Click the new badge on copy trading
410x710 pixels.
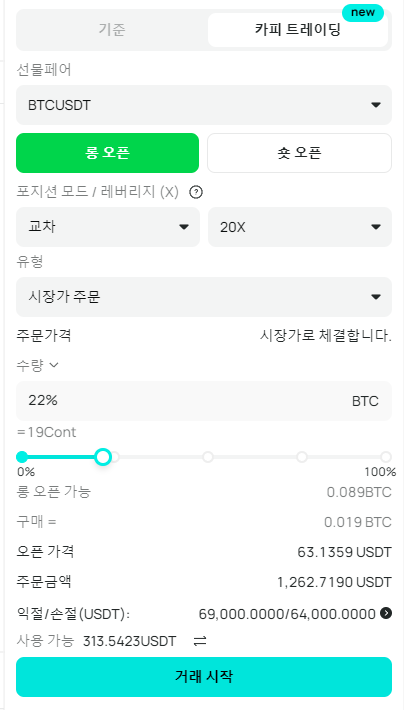click(363, 13)
